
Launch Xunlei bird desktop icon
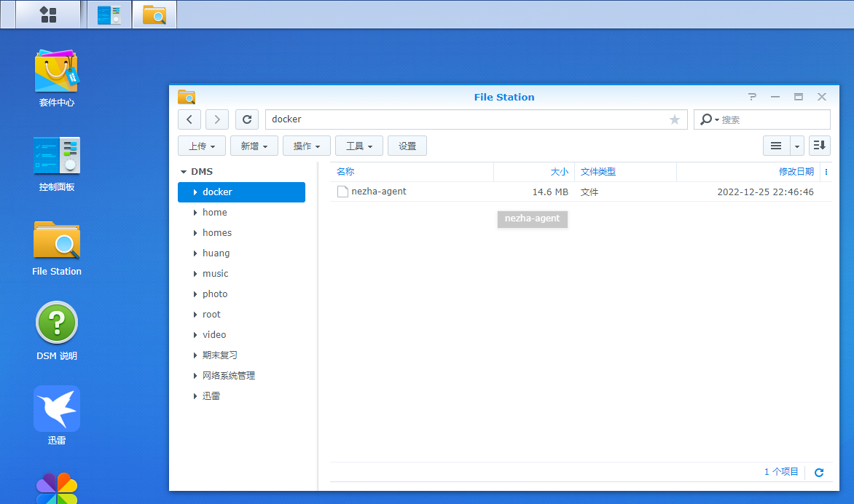click(57, 409)
